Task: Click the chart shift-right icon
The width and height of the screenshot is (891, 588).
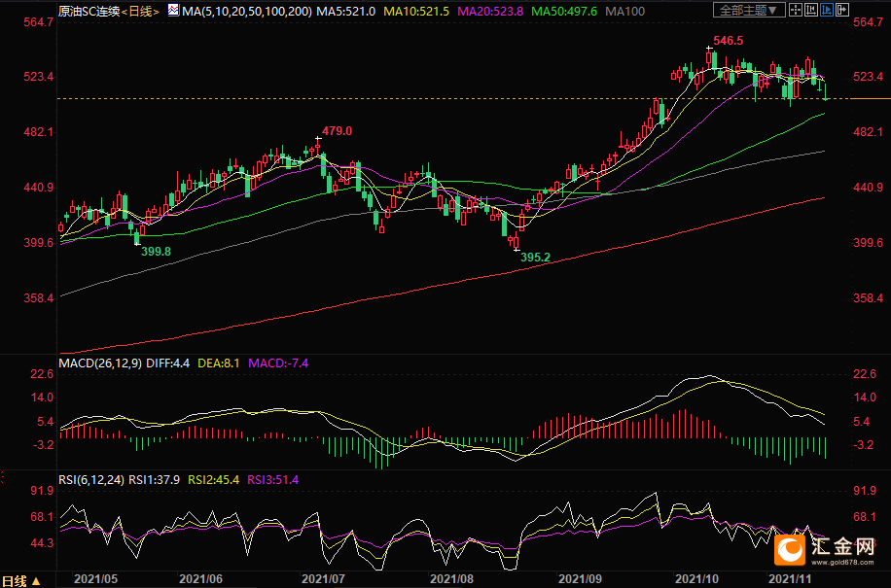Action: click(842, 10)
